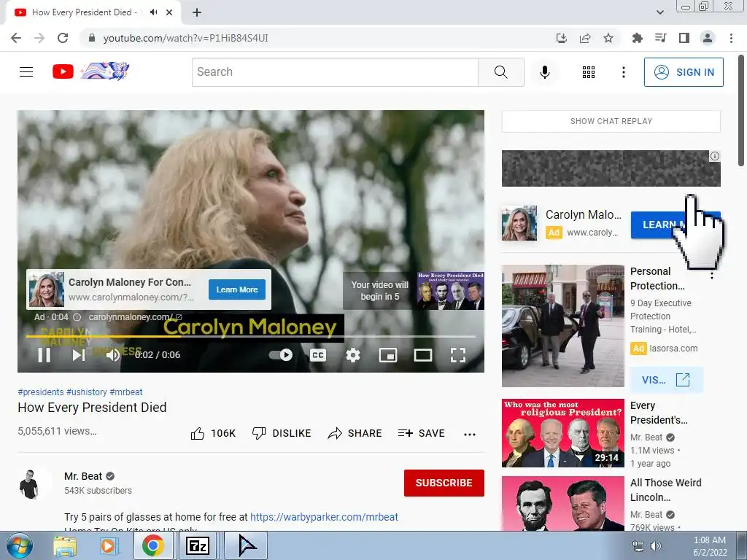Image resolution: width=747 pixels, height=560 pixels.
Task: Toggle the Chrome side panel
Action: [x=684, y=38]
